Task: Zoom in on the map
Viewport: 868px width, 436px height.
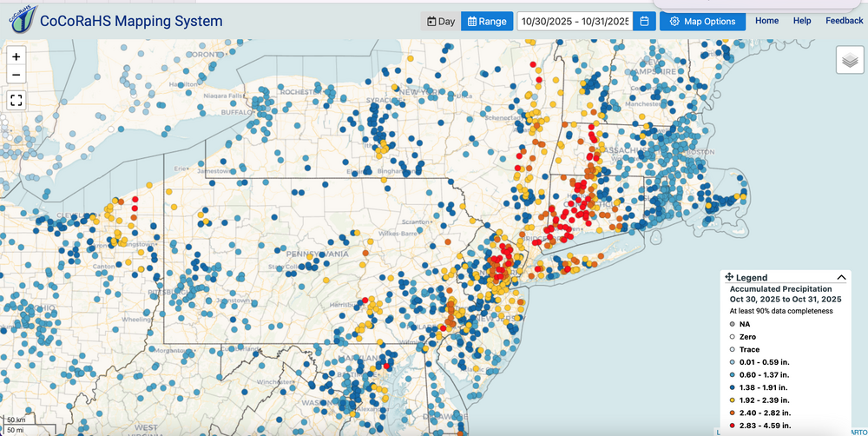Action: 16,56
